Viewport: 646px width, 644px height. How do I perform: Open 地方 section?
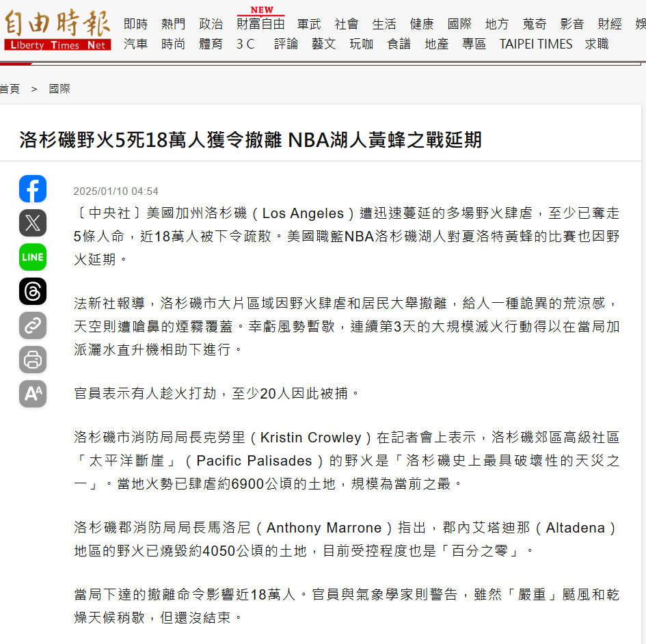point(497,24)
